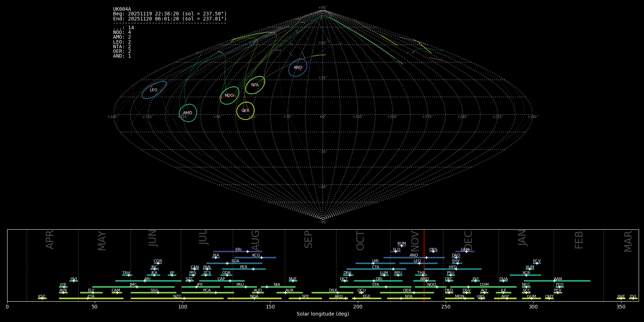The width and height of the screenshot is (644, 322).
Task: Click the NOO radiant ellipse
Action: click(x=229, y=96)
